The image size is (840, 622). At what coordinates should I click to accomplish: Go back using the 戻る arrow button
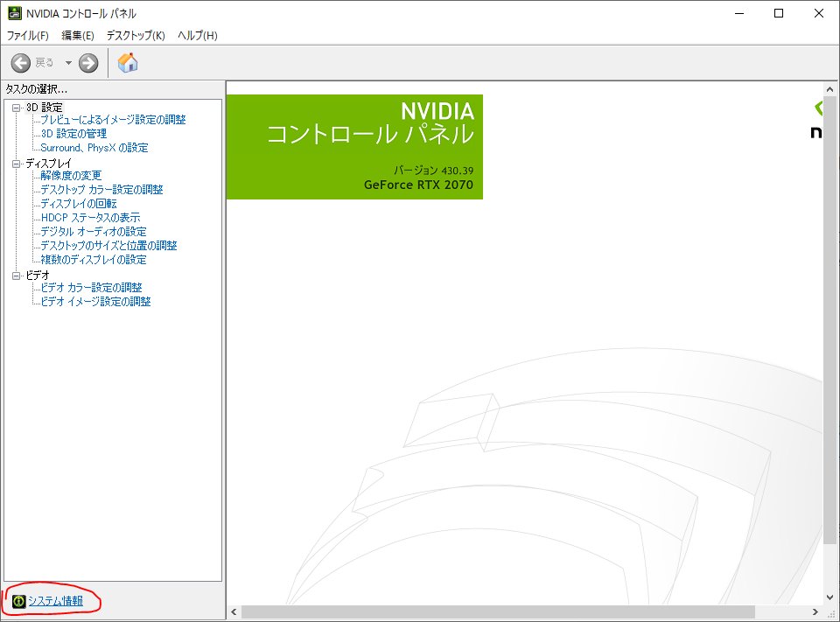point(21,63)
